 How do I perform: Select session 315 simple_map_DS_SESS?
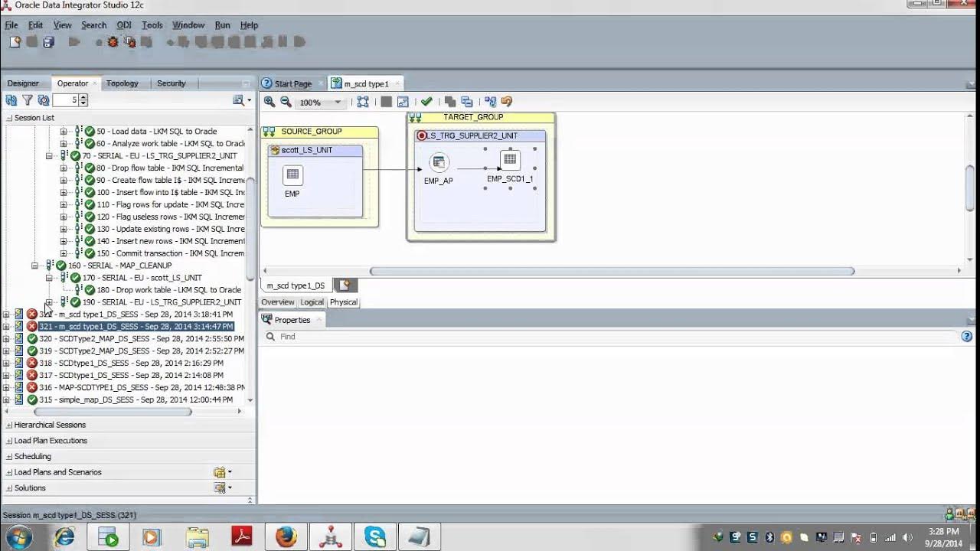[136, 400]
